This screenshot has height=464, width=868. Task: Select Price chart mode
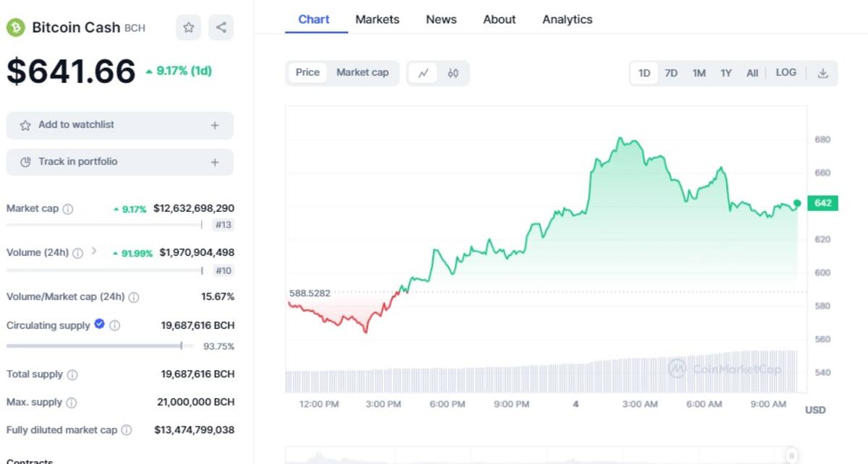pyautogui.click(x=307, y=72)
